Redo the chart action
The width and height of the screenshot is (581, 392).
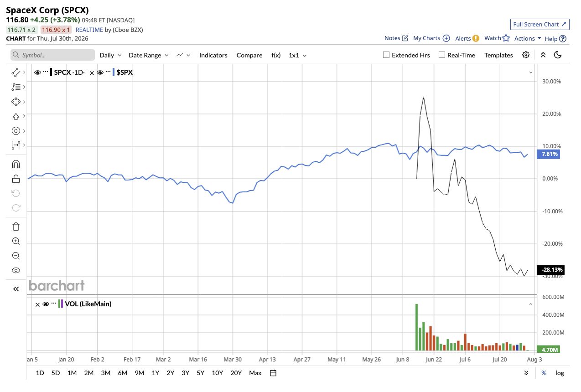tap(16, 208)
